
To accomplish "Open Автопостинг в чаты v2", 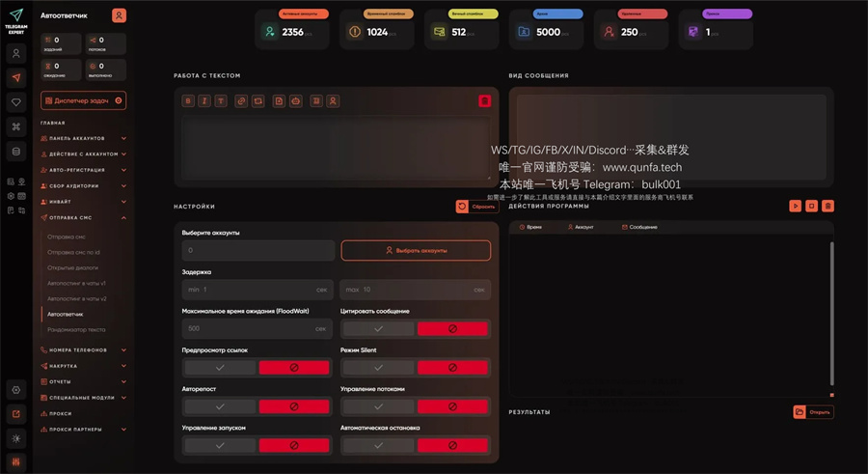I will (x=77, y=299).
